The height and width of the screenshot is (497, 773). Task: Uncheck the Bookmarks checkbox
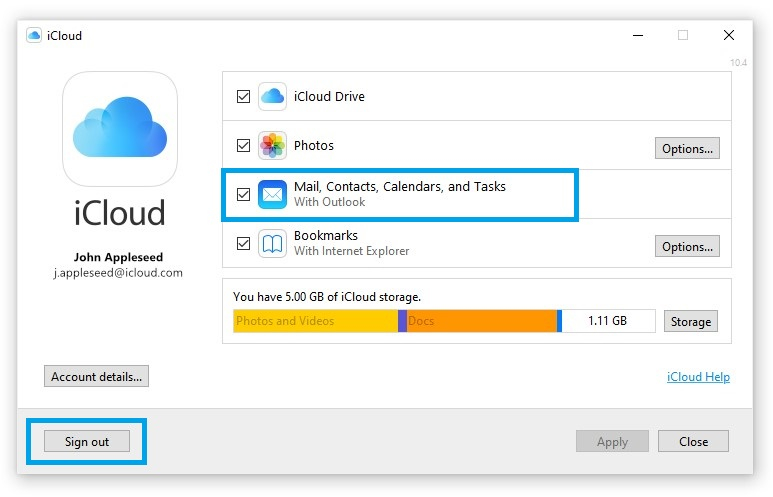tap(244, 244)
